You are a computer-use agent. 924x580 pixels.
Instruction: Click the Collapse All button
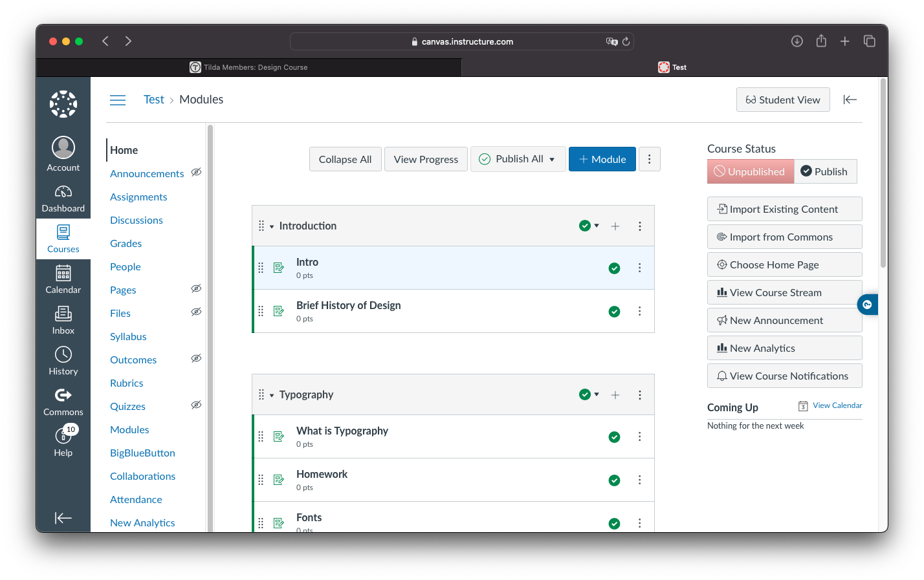346,159
